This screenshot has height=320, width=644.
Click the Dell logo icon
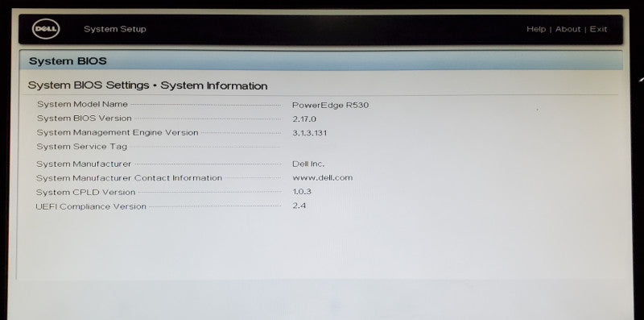point(46,29)
